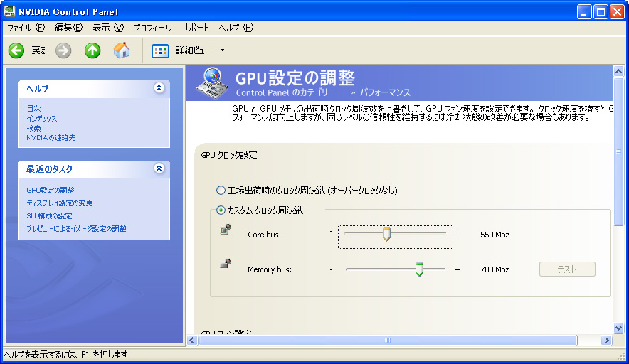Click パフォーマンス breadcrumb link

click(385, 92)
